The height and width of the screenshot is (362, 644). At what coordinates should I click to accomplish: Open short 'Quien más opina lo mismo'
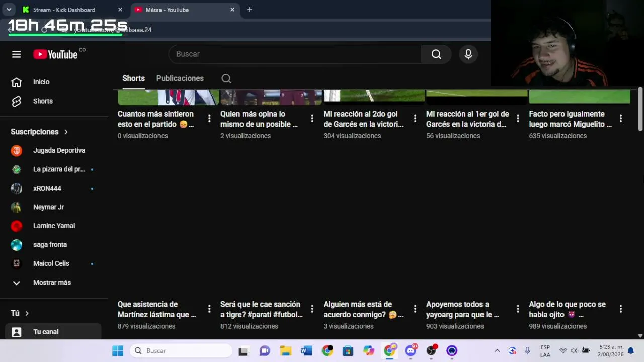[259, 119]
